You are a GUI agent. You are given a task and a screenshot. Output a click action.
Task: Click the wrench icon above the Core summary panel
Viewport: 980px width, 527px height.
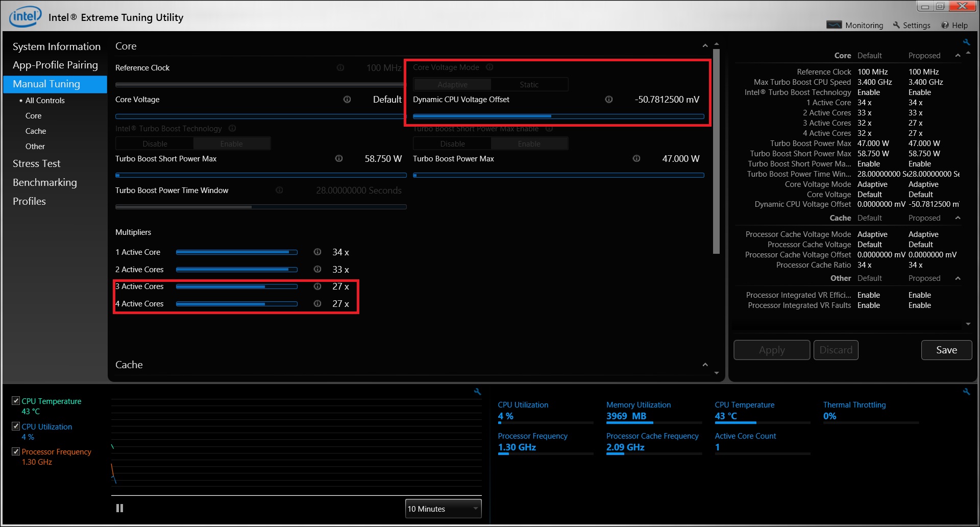[x=966, y=42]
